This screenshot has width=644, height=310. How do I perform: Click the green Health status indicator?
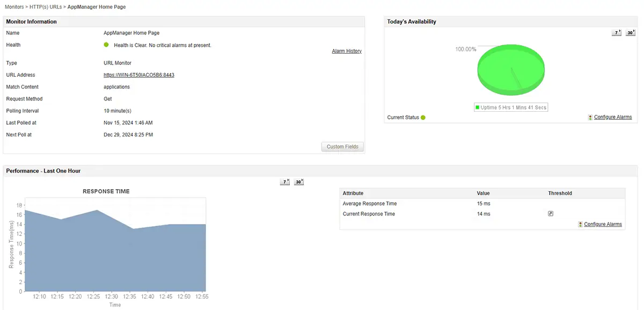pos(106,45)
